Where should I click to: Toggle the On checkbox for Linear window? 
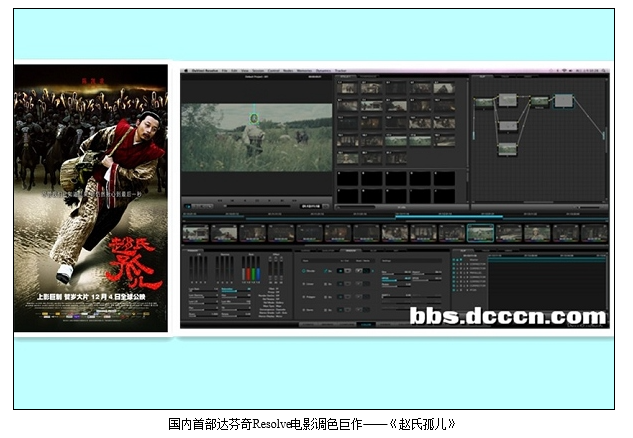coord(325,284)
